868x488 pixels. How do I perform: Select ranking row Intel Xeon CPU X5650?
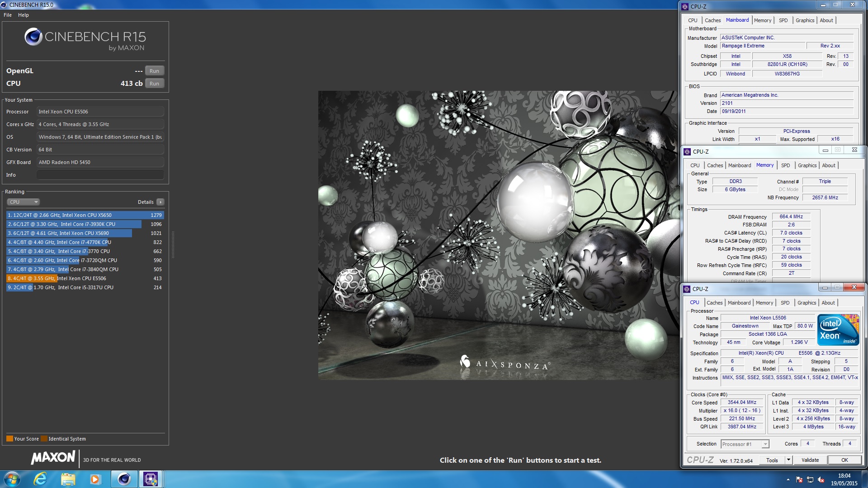point(85,215)
